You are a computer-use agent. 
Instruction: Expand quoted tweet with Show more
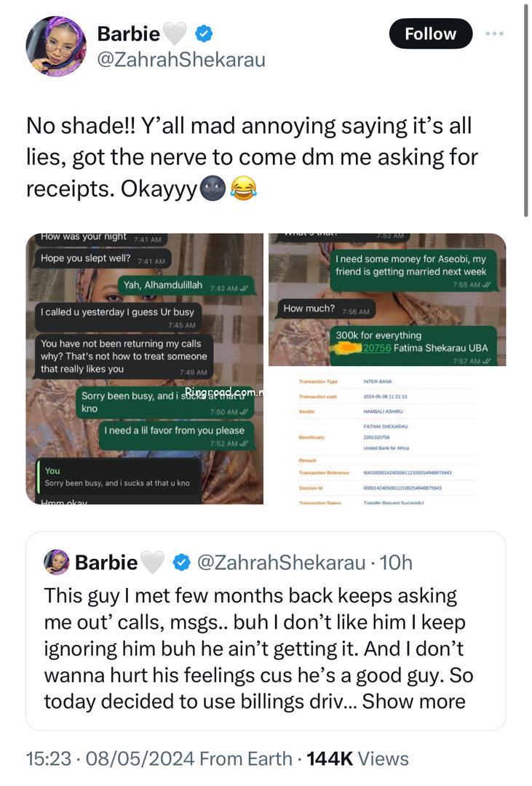pyautogui.click(x=413, y=701)
